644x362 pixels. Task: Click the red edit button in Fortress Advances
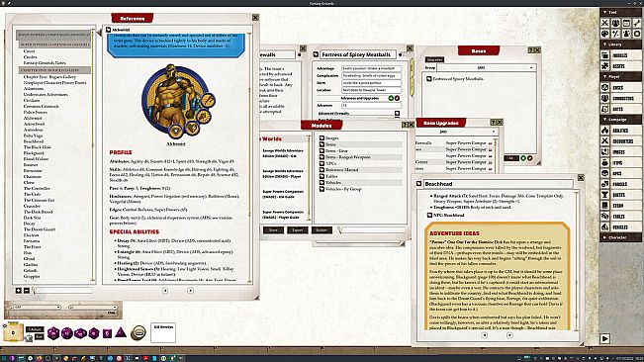point(397,98)
